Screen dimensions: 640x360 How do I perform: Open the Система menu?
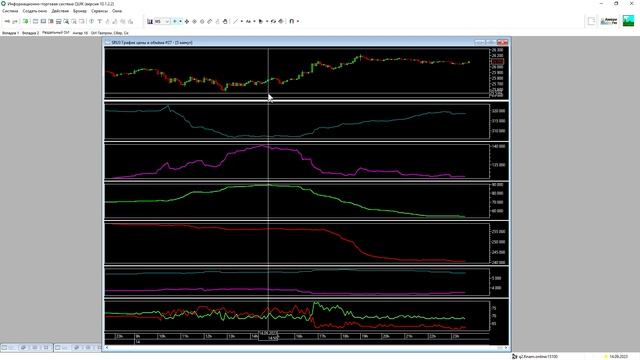coord(10,11)
